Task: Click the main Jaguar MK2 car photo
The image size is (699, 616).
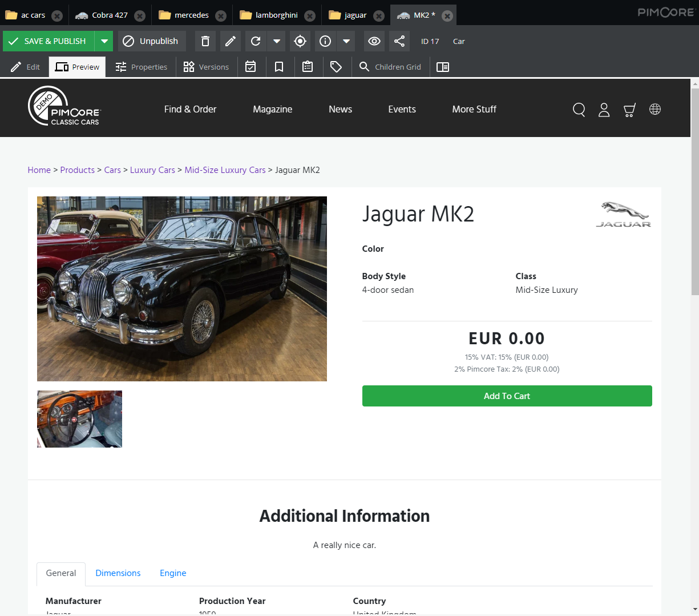Action: [x=182, y=289]
